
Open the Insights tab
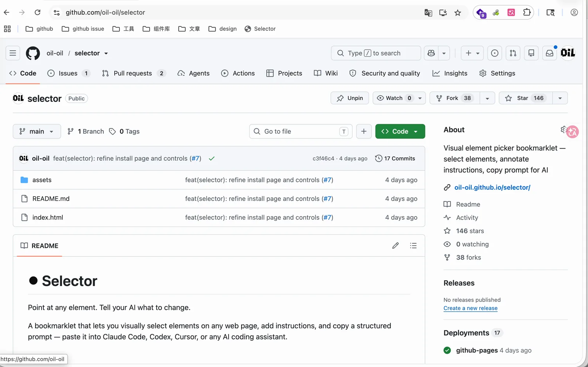(x=450, y=73)
